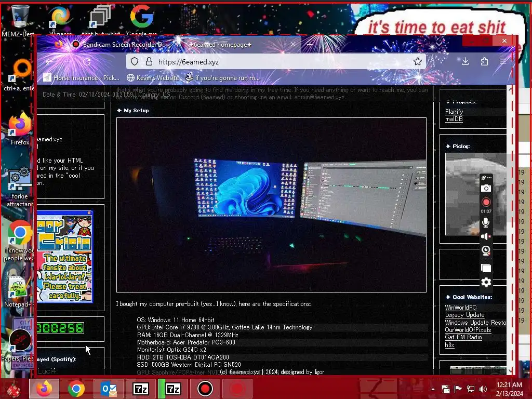Show hidden system tray icons arrow
The height and width of the screenshot is (399, 532).
(433, 389)
